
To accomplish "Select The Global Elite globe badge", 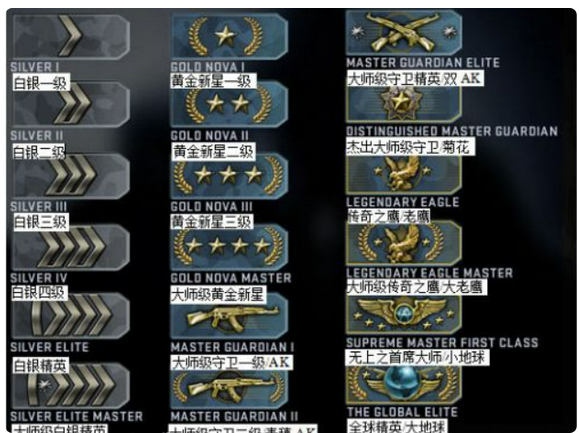I will pos(404,385).
